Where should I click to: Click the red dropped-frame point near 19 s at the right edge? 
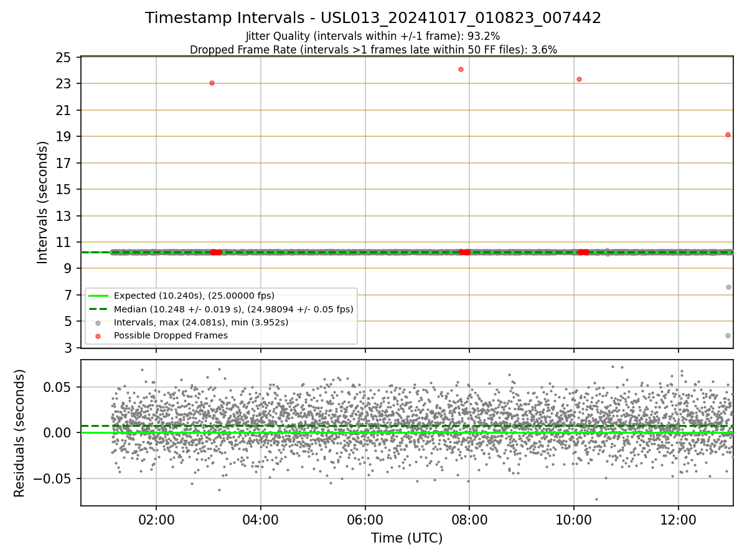[x=728, y=134]
